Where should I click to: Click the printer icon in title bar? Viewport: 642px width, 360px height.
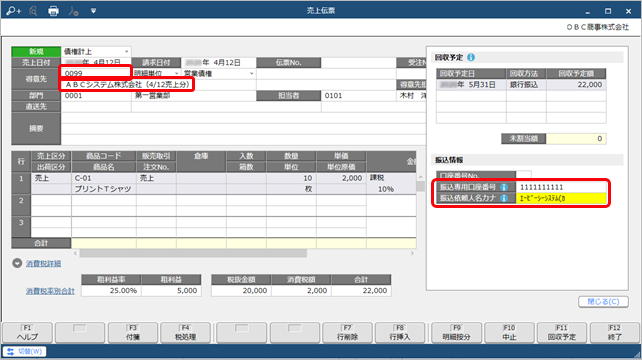coord(53,11)
